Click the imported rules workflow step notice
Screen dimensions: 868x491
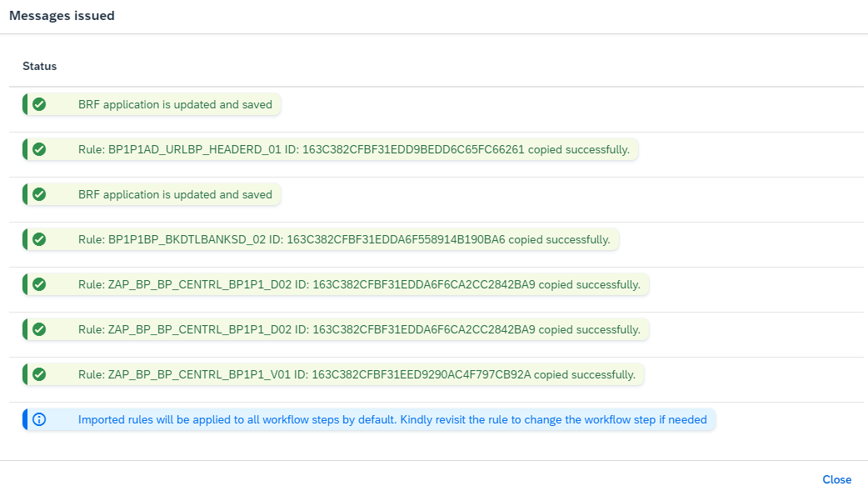(392, 420)
